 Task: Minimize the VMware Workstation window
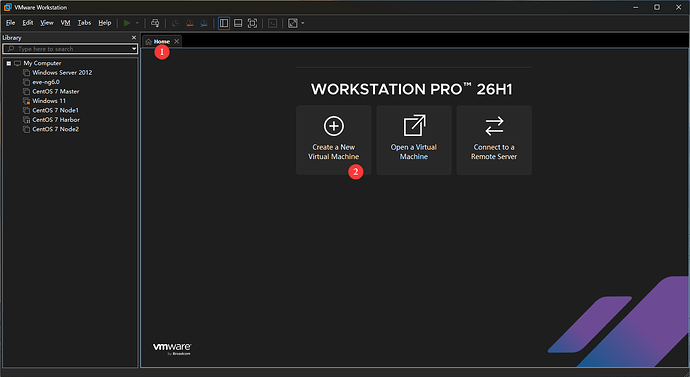pyautogui.click(x=636, y=7)
